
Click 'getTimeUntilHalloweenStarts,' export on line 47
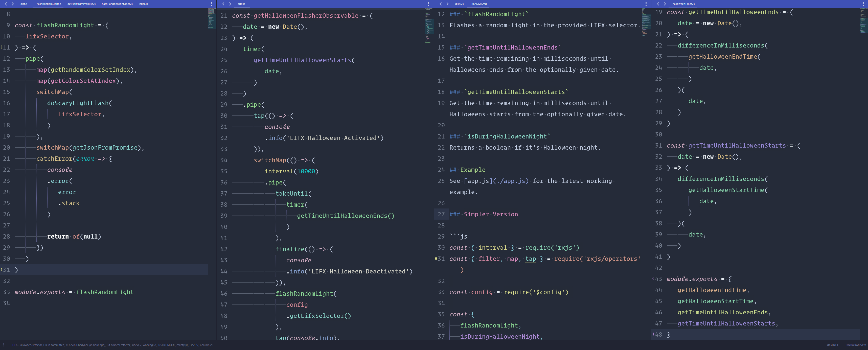(728, 323)
